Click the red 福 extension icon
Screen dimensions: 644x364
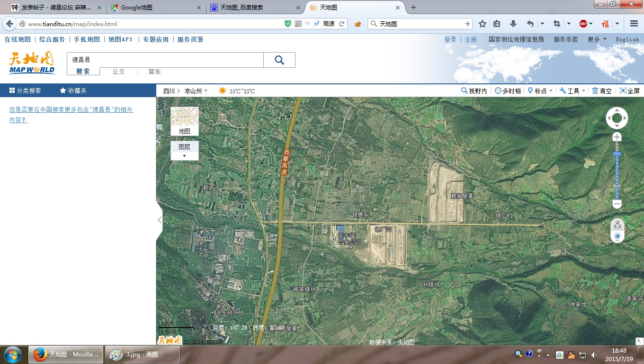coord(605,24)
